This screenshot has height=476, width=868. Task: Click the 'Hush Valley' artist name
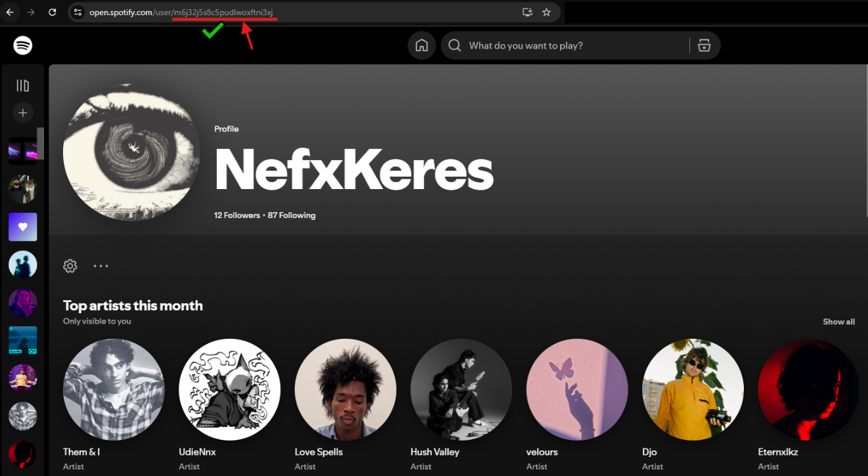click(435, 452)
